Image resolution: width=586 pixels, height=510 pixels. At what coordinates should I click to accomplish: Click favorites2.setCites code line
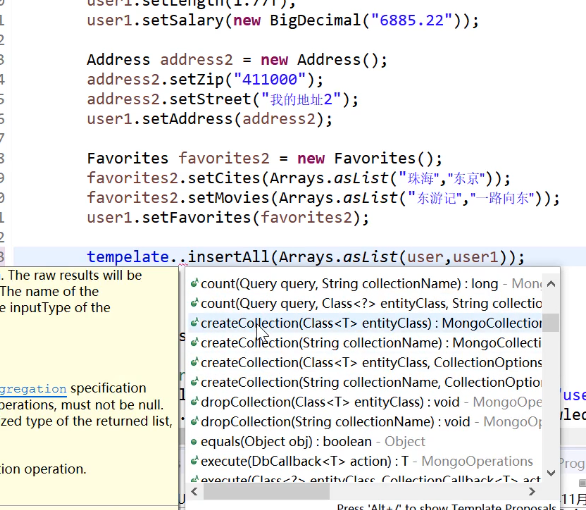(x=299, y=178)
